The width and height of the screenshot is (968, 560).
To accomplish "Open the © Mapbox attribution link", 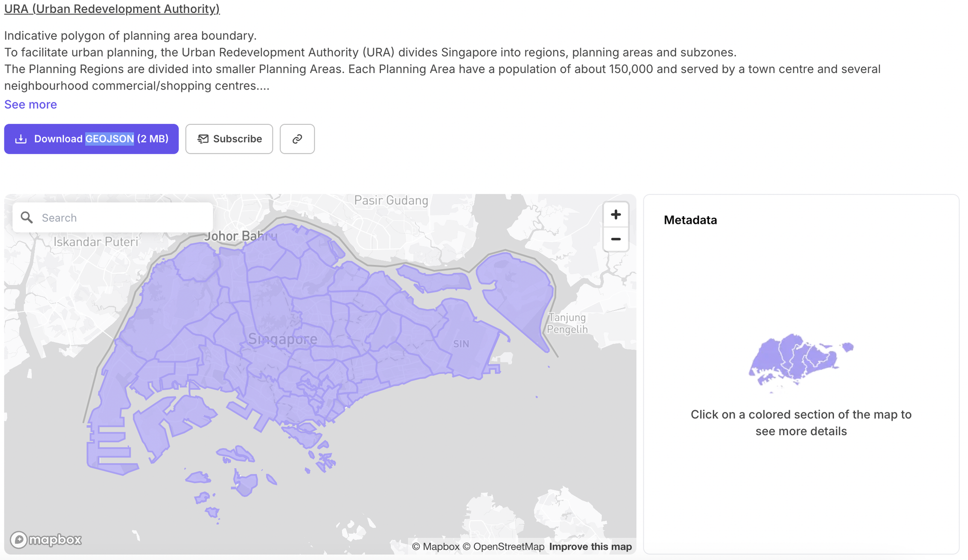I will click(x=436, y=546).
